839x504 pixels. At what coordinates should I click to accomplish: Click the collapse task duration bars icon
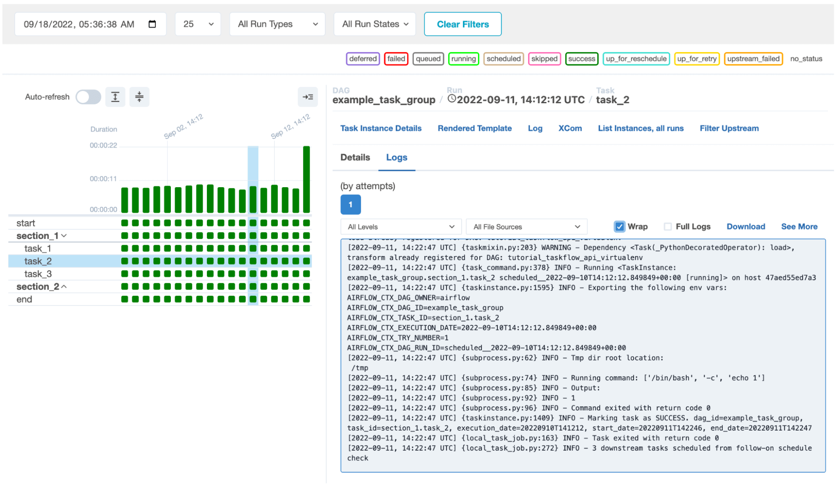coord(139,97)
